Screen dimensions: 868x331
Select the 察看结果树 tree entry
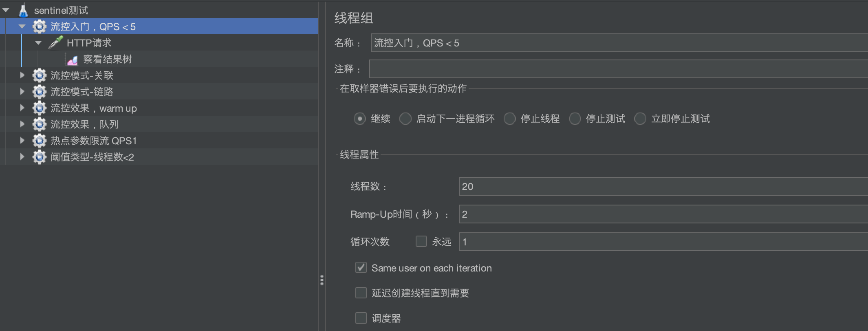(x=107, y=59)
